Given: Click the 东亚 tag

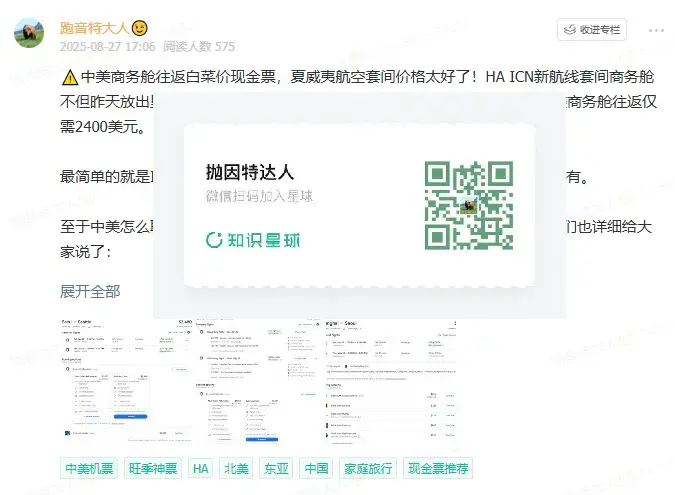Looking at the screenshot, I should [x=276, y=468].
